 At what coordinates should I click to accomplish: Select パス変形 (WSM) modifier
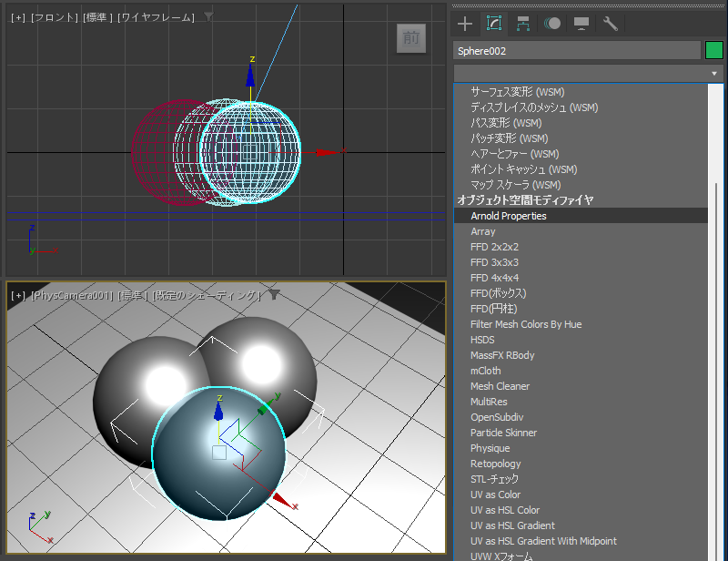(x=581, y=123)
